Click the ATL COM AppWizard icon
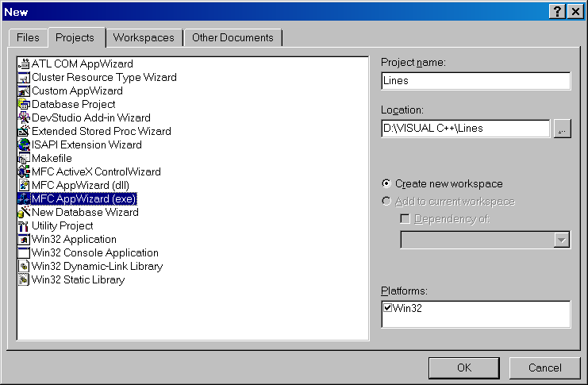 24,64
